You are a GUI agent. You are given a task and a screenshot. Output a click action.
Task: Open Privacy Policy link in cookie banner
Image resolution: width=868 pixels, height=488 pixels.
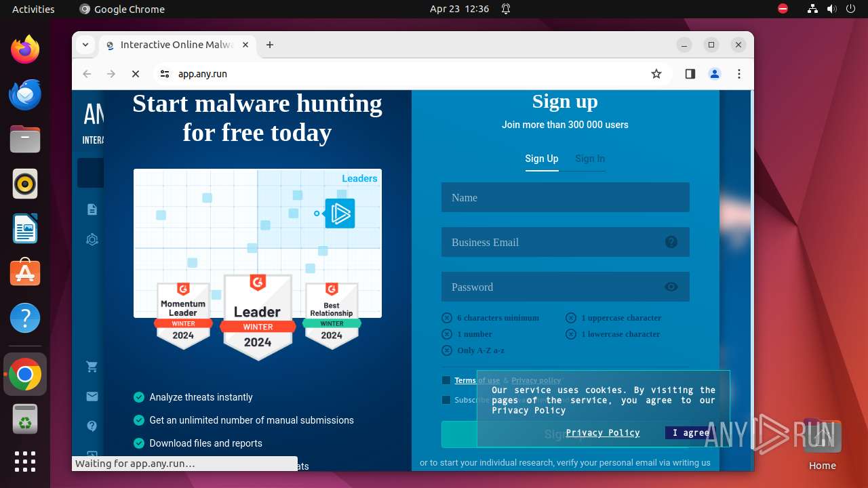(x=603, y=432)
